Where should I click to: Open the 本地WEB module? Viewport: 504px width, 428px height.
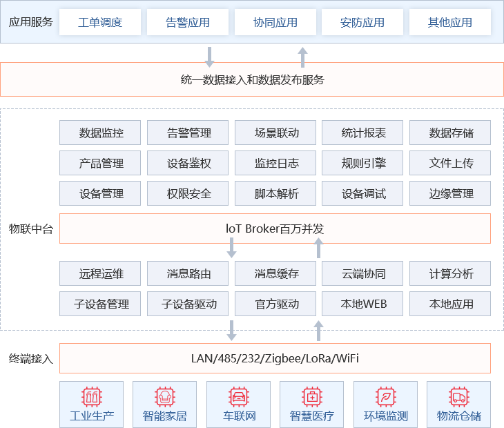(x=363, y=304)
